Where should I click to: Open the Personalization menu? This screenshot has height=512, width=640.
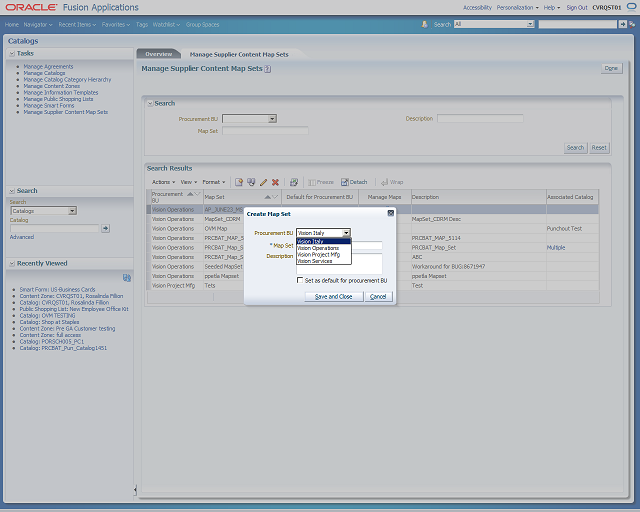[x=517, y=7]
